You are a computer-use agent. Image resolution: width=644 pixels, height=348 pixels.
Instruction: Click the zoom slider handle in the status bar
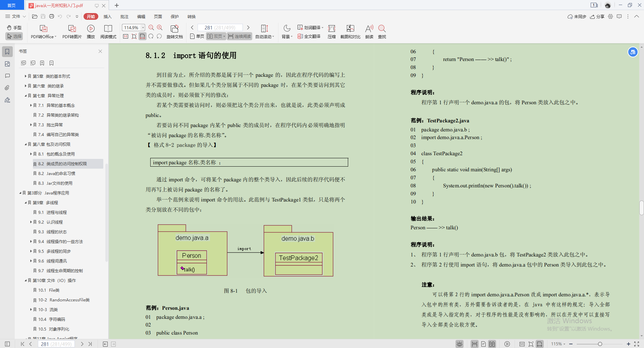click(x=600, y=344)
